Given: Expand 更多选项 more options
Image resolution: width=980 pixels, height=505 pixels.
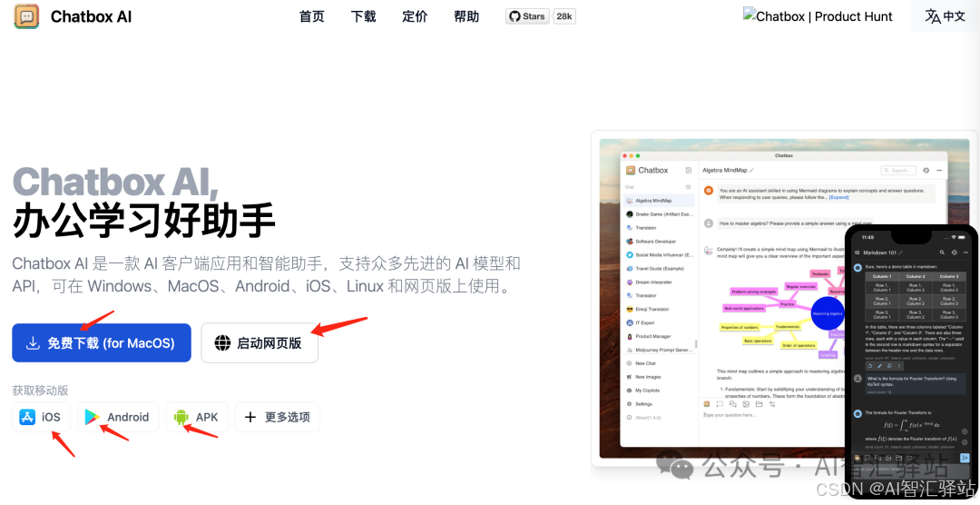Looking at the screenshot, I should pos(278,417).
